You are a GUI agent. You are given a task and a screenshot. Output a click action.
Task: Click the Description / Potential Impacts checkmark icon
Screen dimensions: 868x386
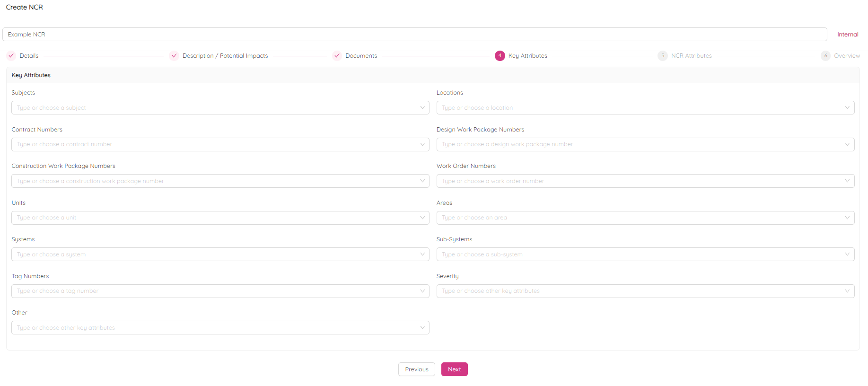174,56
